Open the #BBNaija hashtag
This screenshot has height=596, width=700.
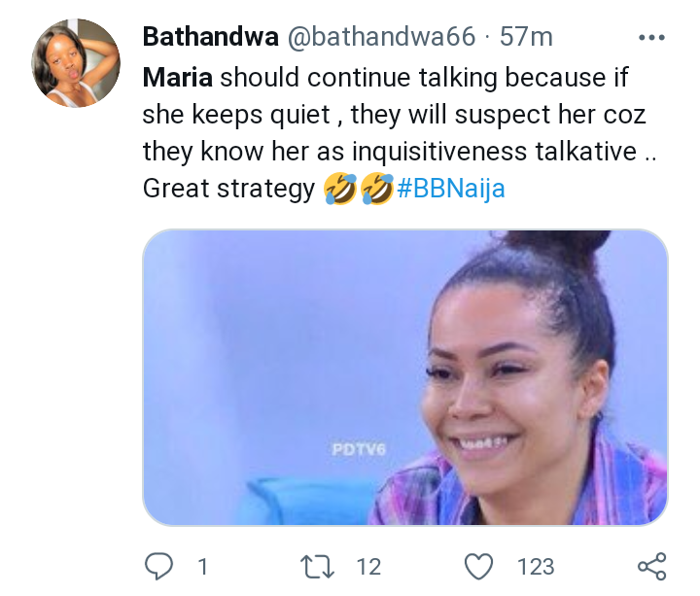[x=450, y=189]
